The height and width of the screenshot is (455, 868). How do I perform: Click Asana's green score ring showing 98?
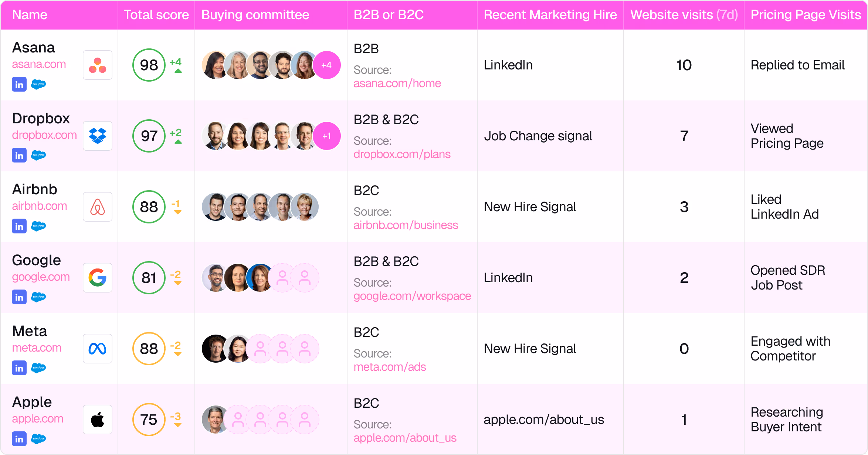(149, 65)
